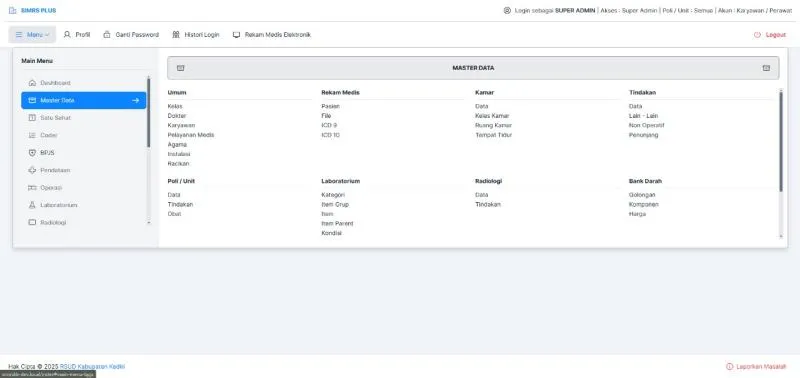Open Racikan under Umum

pyautogui.click(x=178, y=164)
